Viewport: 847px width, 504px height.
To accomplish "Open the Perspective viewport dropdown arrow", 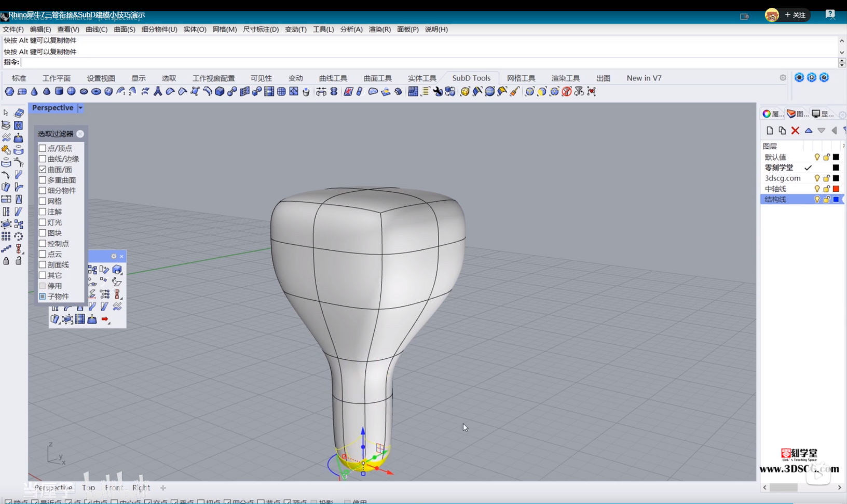I will coord(80,108).
